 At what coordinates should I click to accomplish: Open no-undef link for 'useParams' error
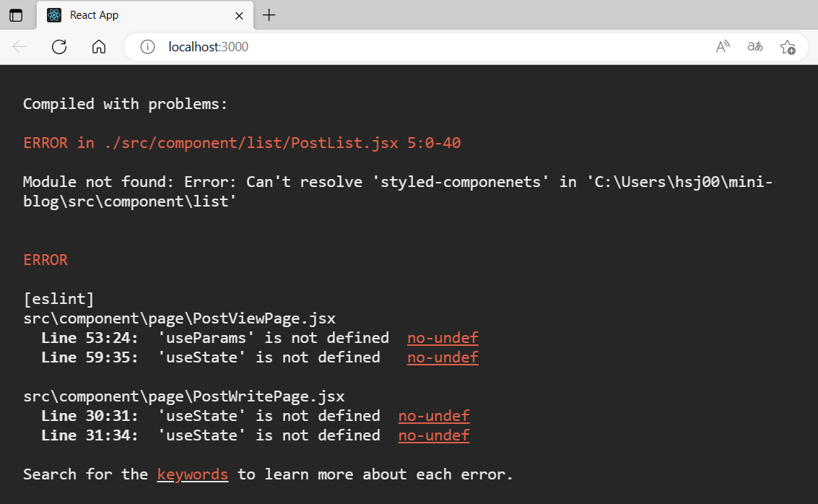coord(443,338)
